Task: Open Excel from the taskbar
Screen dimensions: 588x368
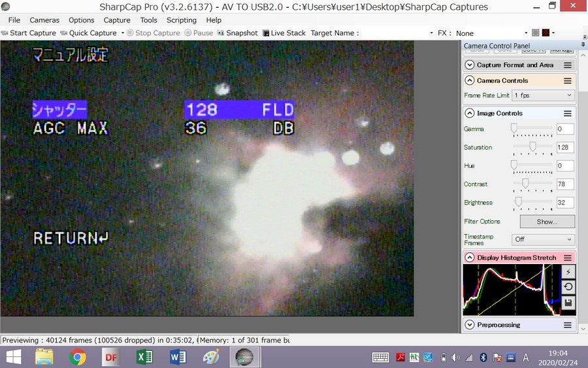Action: pyautogui.click(x=144, y=357)
